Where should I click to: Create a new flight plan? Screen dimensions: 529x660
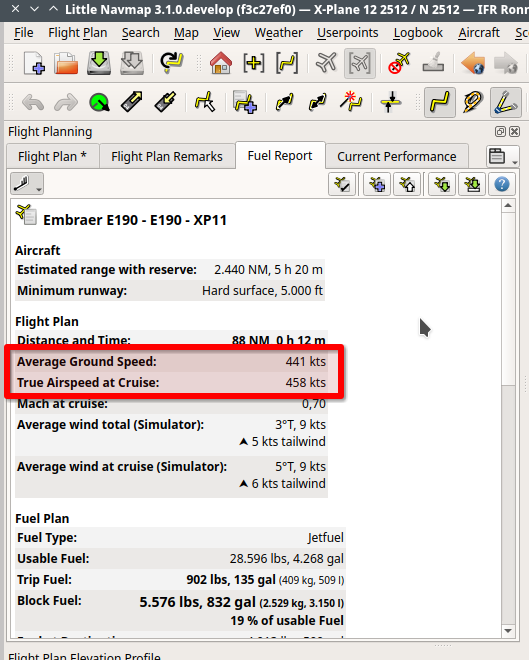[x=34, y=63]
